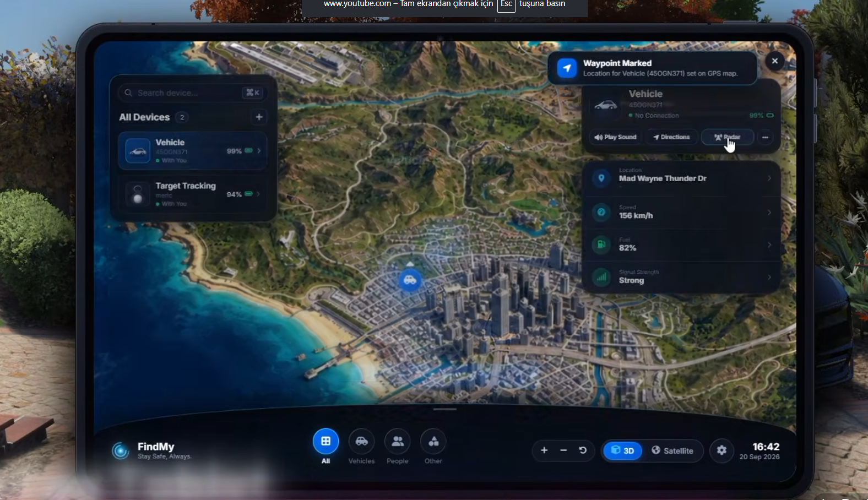Click the Waypoint Marked arrow icon
868x500 pixels.
[567, 68]
